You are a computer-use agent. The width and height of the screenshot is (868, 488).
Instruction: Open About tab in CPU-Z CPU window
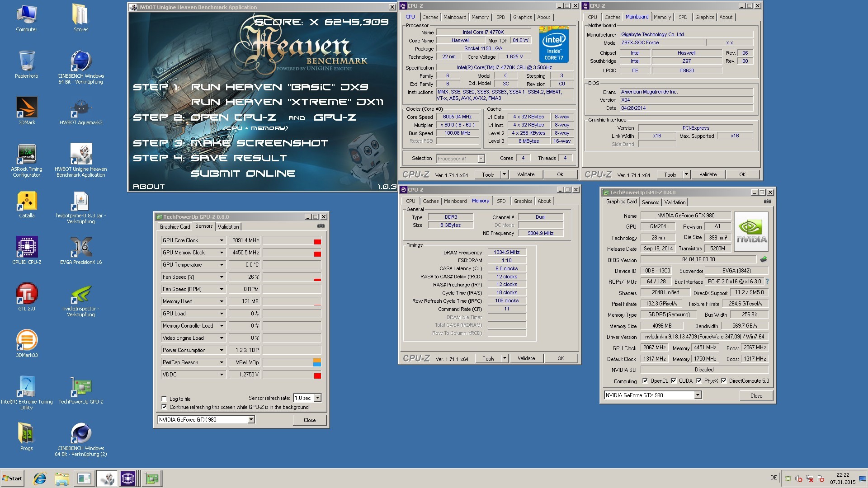[543, 17]
